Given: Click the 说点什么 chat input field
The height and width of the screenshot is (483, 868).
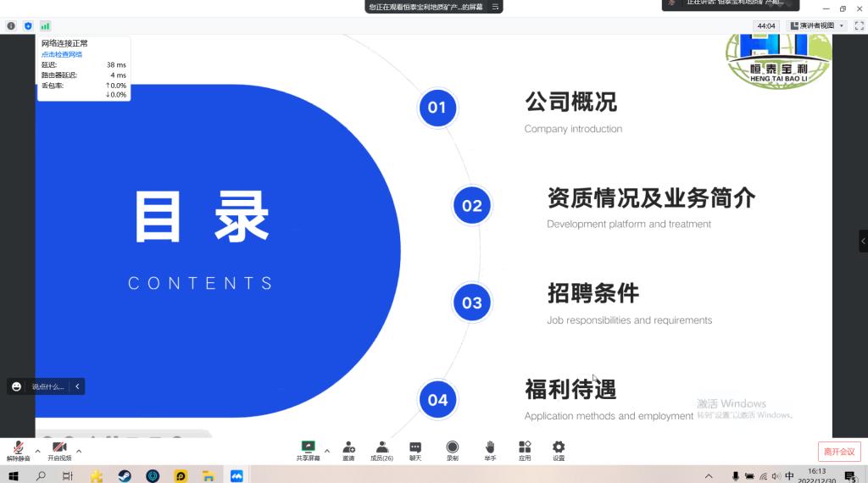Looking at the screenshot, I should tap(48, 386).
